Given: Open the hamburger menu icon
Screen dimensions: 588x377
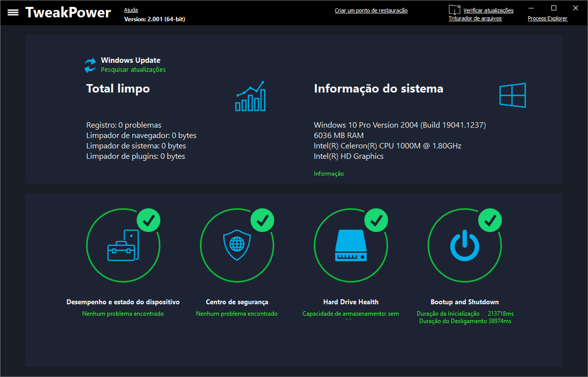Looking at the screenshot, I should click(x=13, y=12).
